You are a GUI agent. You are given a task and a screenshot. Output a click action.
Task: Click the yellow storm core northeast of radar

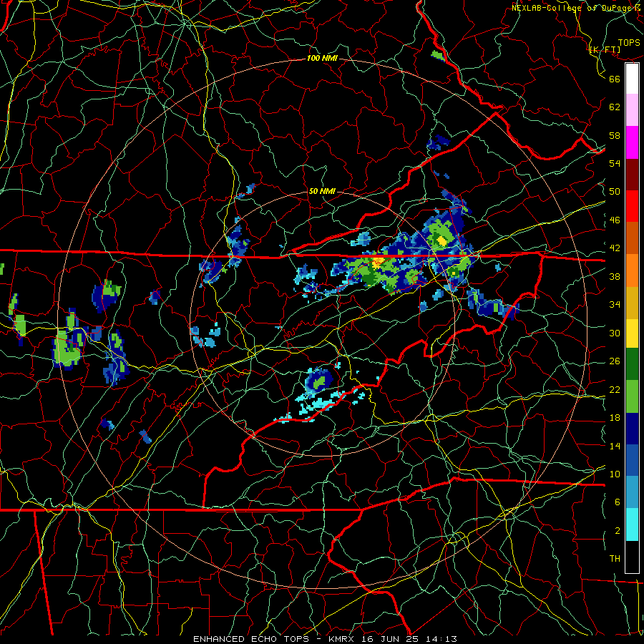(441, 240)
